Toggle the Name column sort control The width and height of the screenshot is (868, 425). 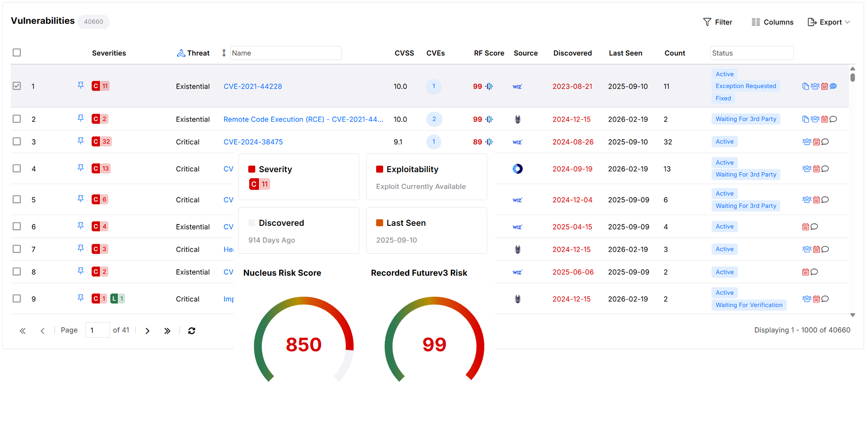[224, 53]
